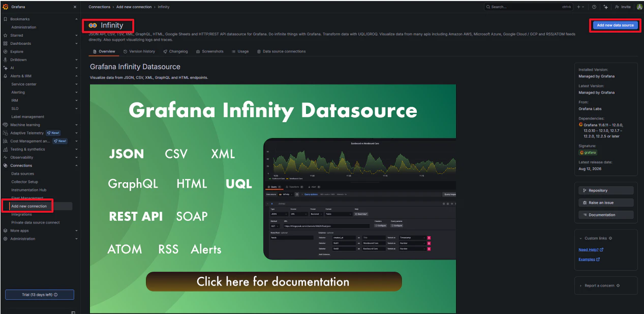Open Private data source connect in sidebar
The image size is (644, 314).
point(36,222)
